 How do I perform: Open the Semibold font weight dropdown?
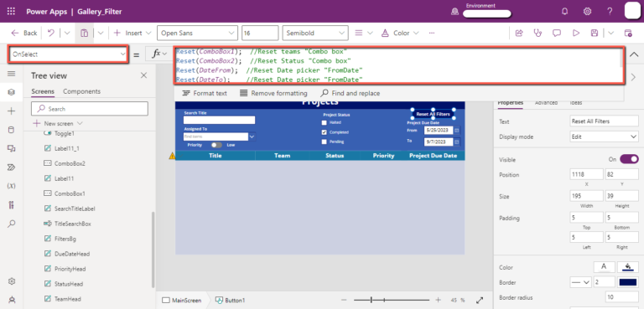[x=315, y=33]
